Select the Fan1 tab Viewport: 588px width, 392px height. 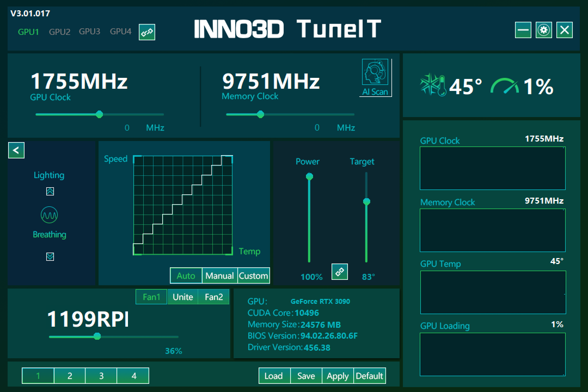click(x=151, y=297)
